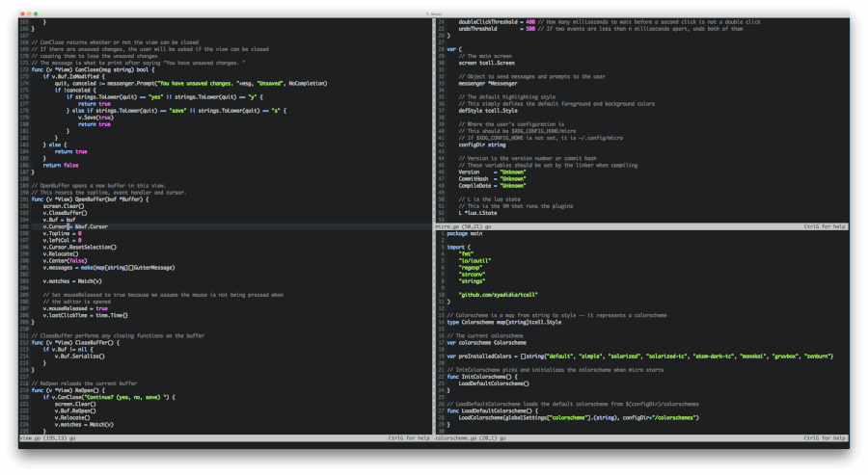
Task: Close the terminal window with red button
Action: click(21, 13)
